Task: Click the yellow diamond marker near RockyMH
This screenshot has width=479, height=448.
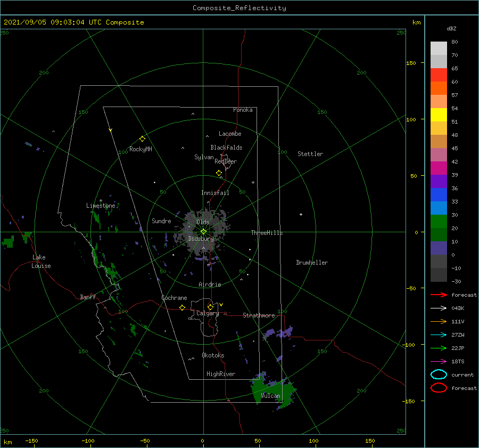Action: pos(142,139)
